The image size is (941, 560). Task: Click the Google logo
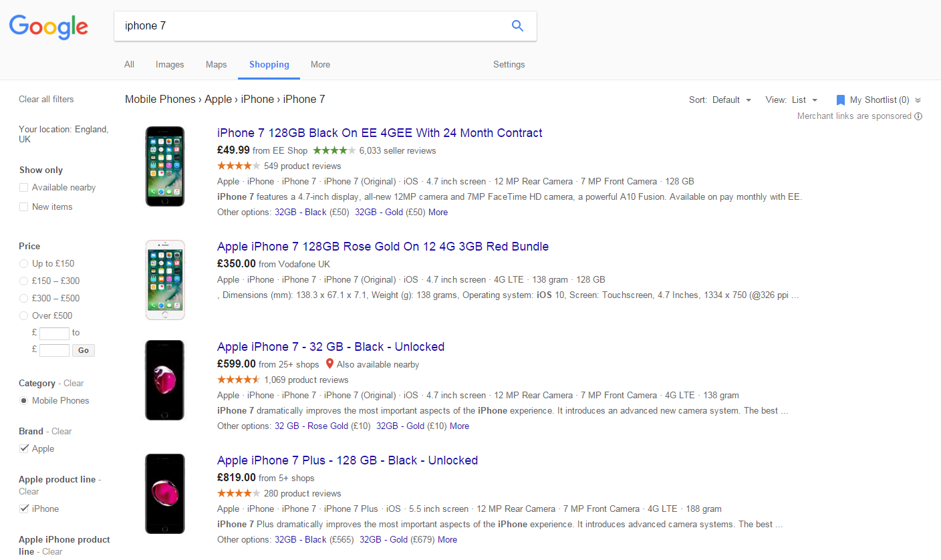click(48, 26)
